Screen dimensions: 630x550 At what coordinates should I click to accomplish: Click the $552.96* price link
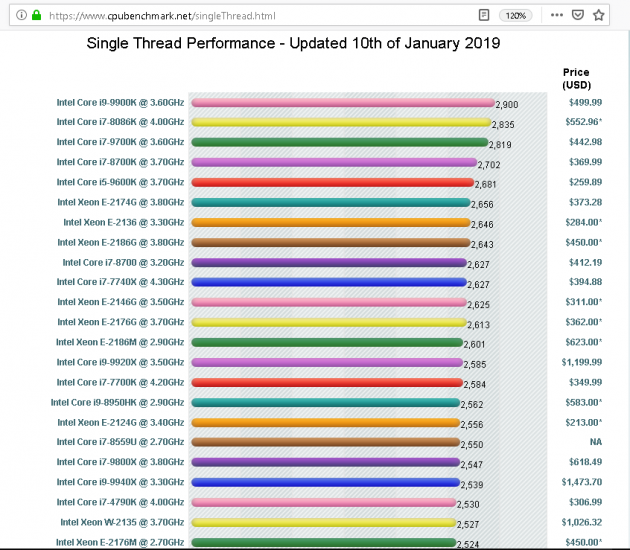point(584,122)
